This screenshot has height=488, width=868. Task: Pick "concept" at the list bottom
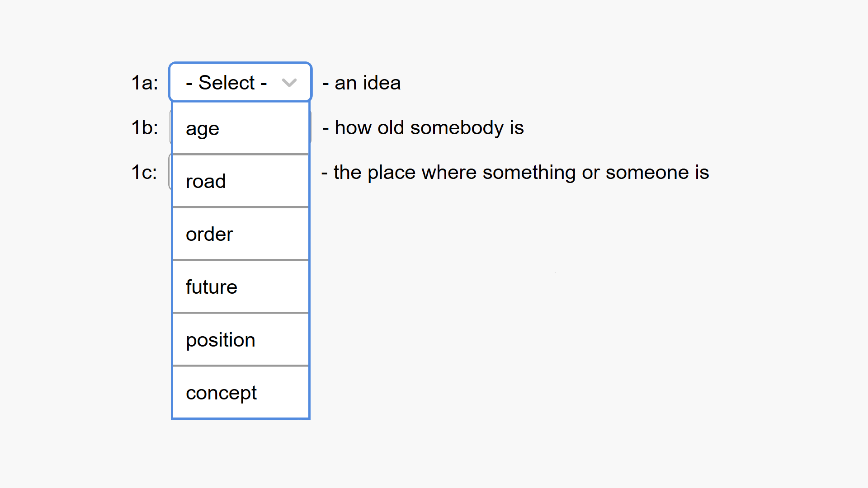240,393
